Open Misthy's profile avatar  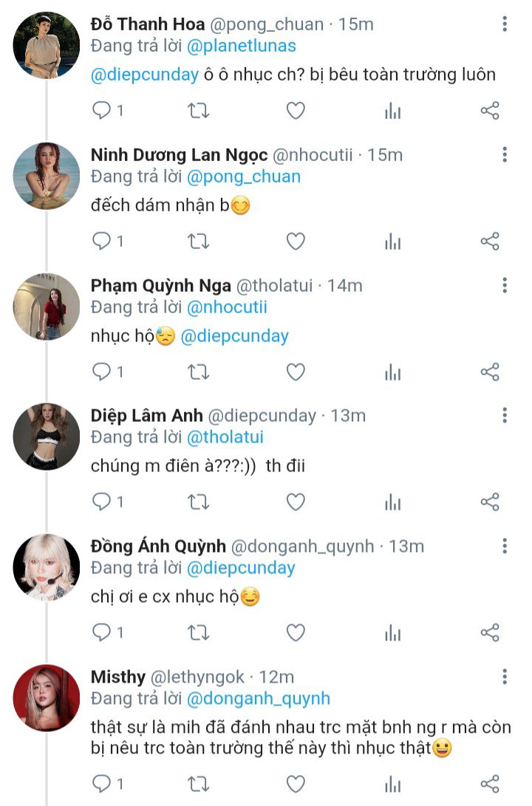pos(47,698)
